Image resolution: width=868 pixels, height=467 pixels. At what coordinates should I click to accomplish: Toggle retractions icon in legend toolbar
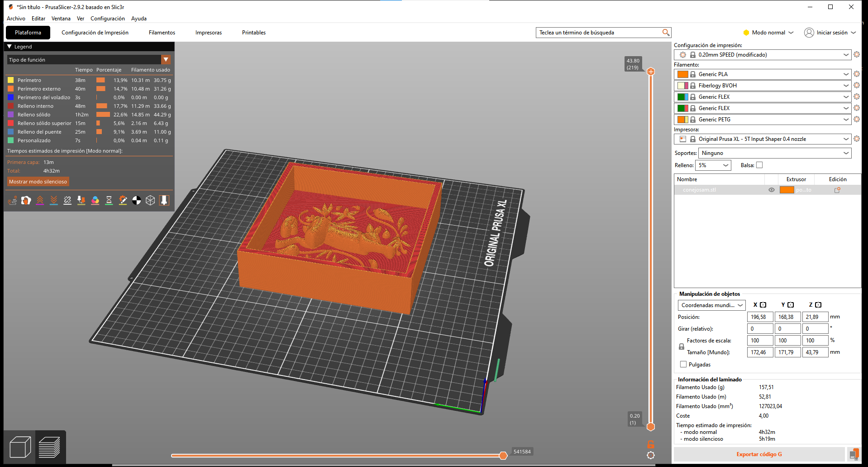pos(40,200)
